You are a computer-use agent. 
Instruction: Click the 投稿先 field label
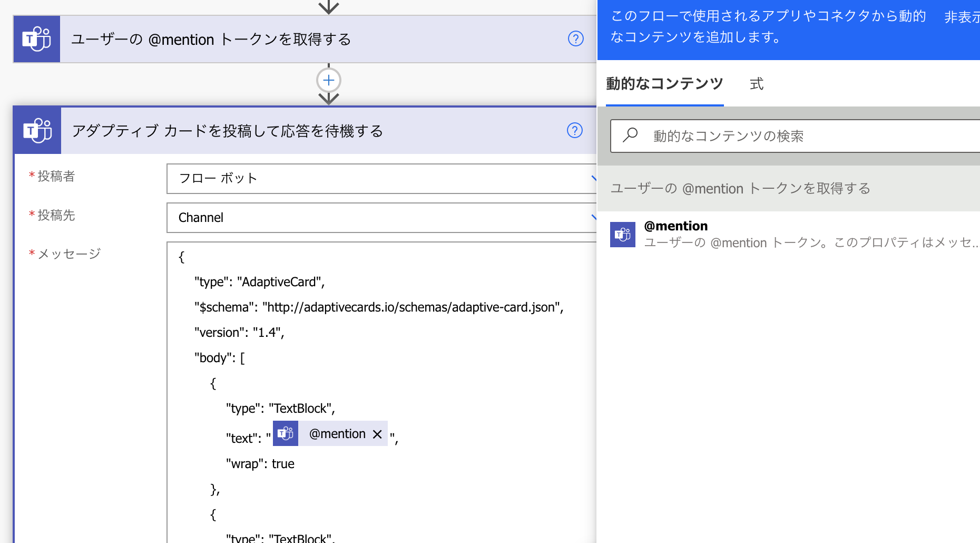point(56,215)
